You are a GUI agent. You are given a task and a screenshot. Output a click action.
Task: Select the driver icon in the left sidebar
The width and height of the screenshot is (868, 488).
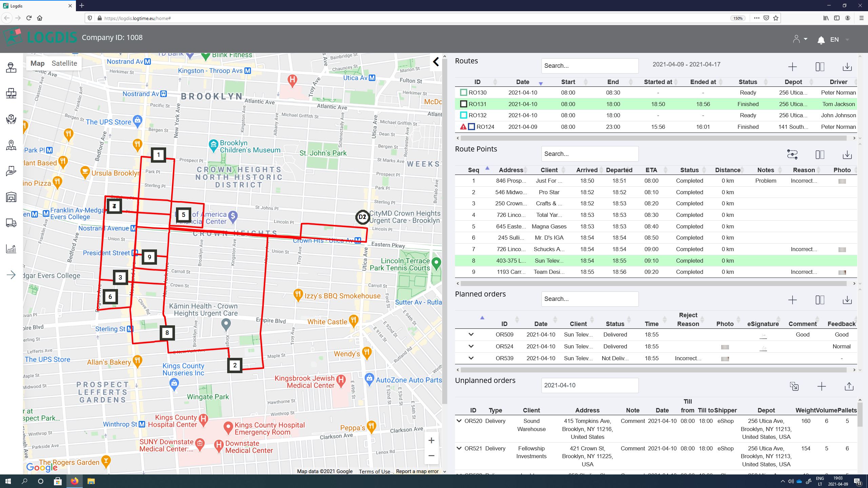[x=11, y=68]
